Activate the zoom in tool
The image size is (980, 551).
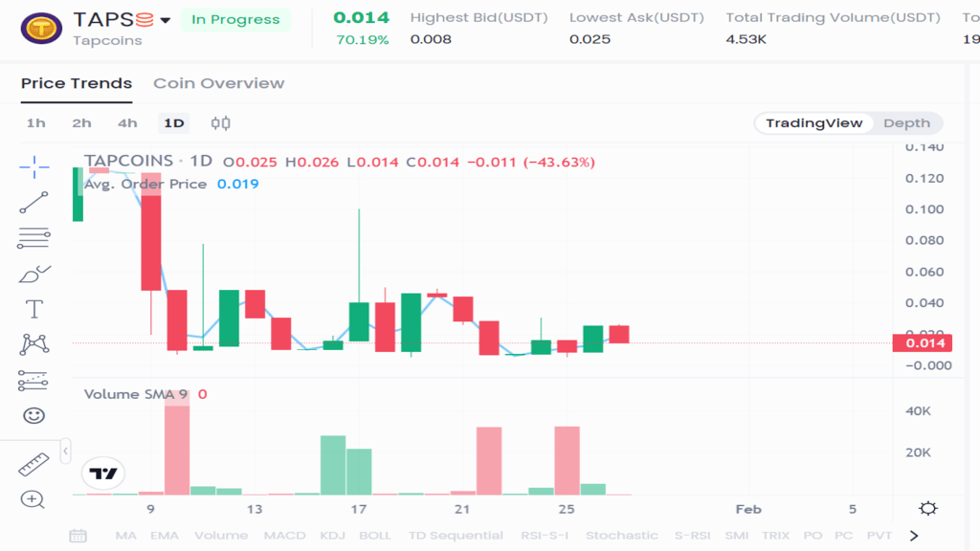point(33,499)
